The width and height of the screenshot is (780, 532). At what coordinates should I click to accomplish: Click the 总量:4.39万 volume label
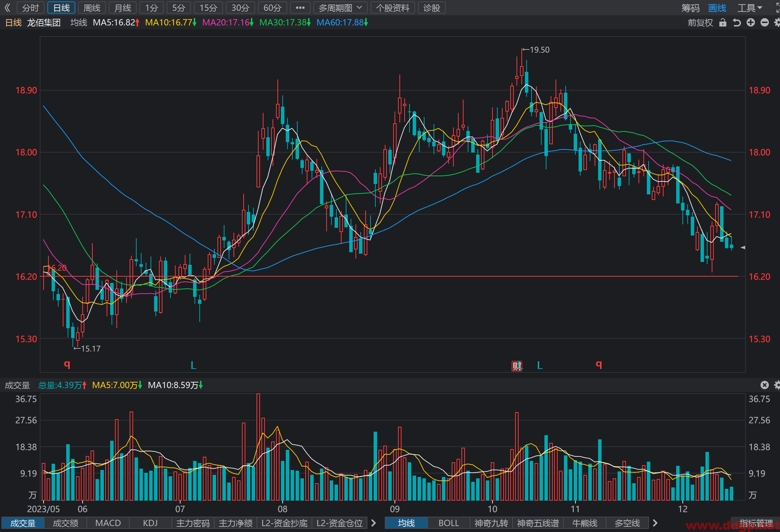click(x=62, y=385)
